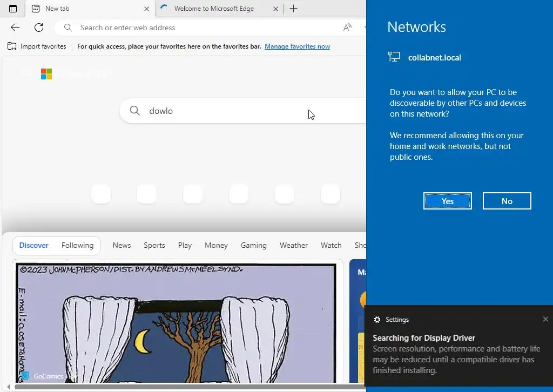The width and height of the screenshot is (553, 392).
Task: Click the GoComics source label
Action: [x=48, y=376]
